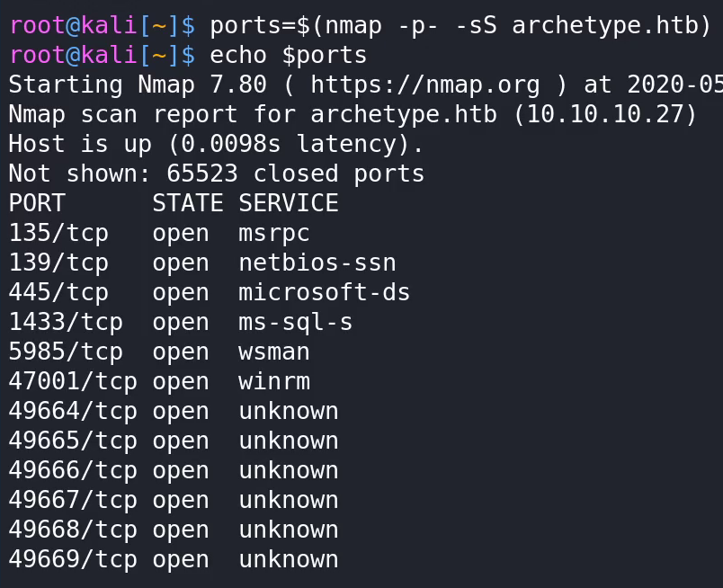723x588 pixels.
Task: Click the netbios-ssn service name
Action: [317, 263]
